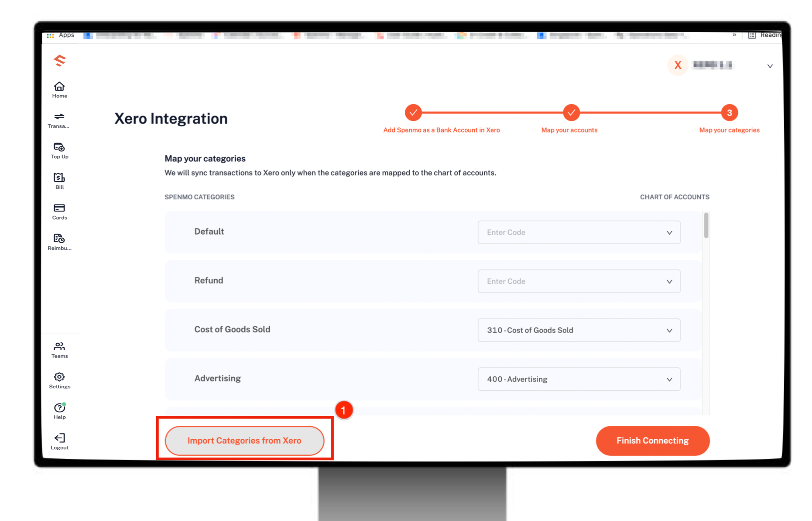Open the Teams section in sidebar
This screenshot has width=812, height=521.
pyautogui.click(x=60, y=350)
